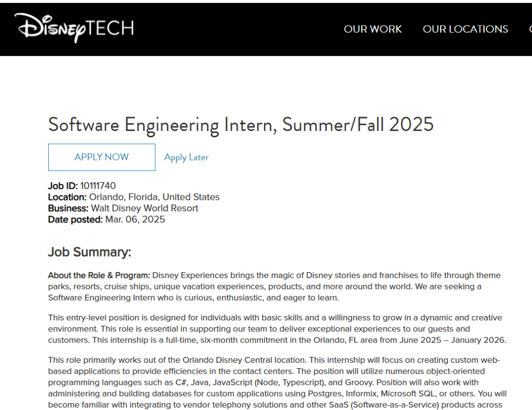Image resolution: width=532 pixels, height=410 pixels.
Task: Click the 'Location:' bold label
Action: pyautogui.click(x=67, y=197)
